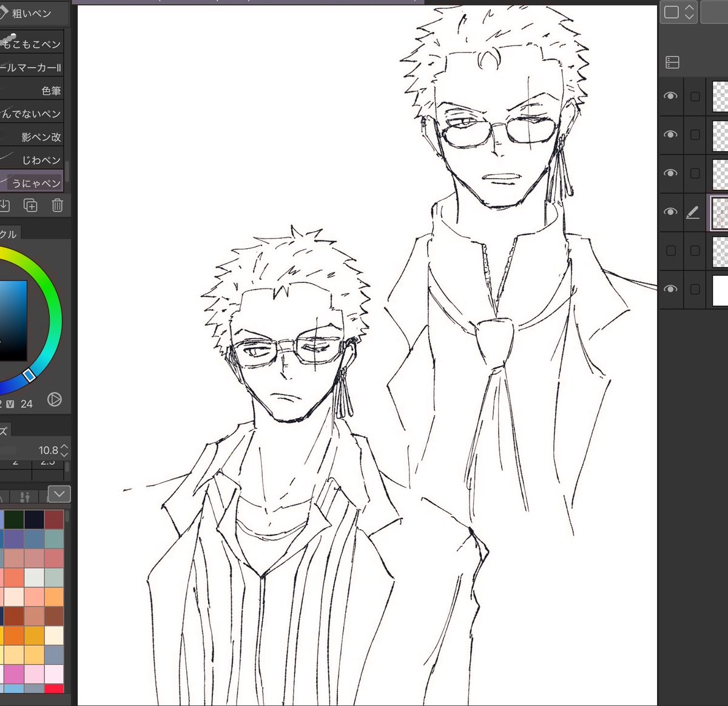Check the white paper layer's box
Screen dimensions: 728x706
(x=695, y=290)
